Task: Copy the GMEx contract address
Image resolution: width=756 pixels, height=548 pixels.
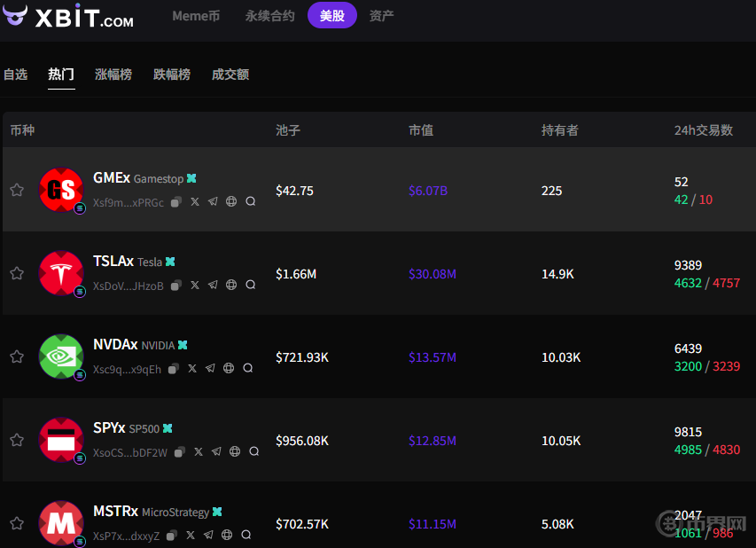Action: tap(176, 202)
